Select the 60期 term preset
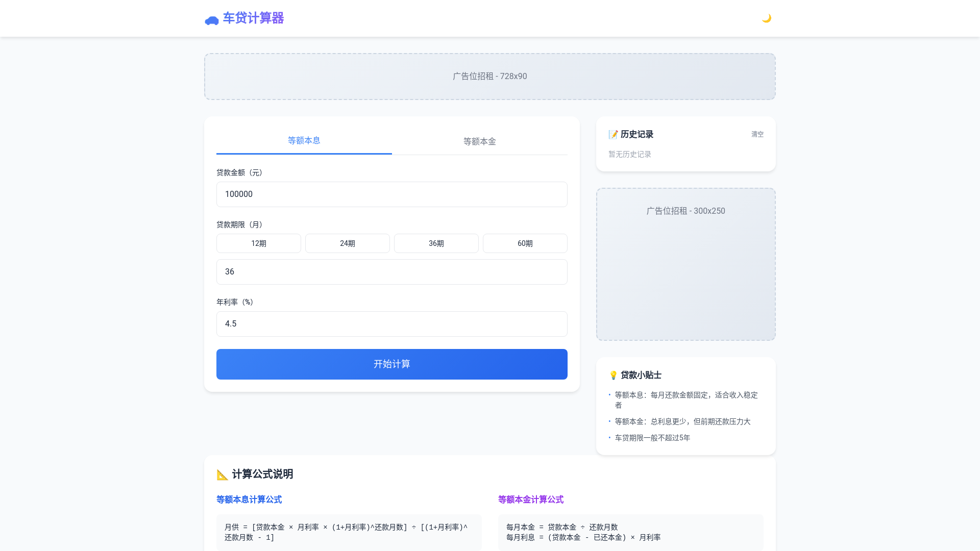This screenshot has height=551, width=980. click(525, 243)
